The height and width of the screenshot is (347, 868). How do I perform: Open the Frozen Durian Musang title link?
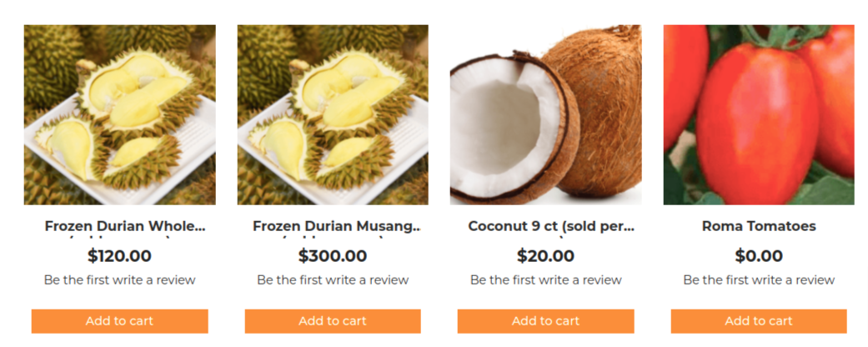pyautogui.click(x=337, y=226)
